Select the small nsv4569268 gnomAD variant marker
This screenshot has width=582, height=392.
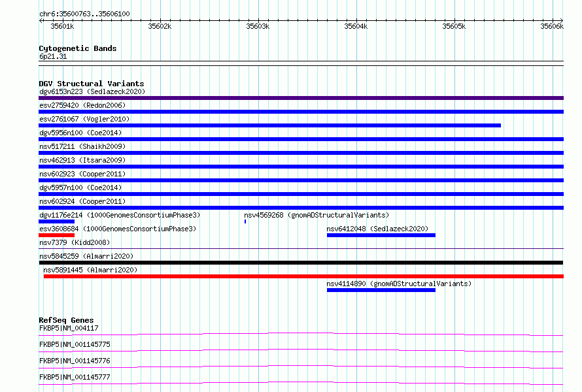[245, 221]
